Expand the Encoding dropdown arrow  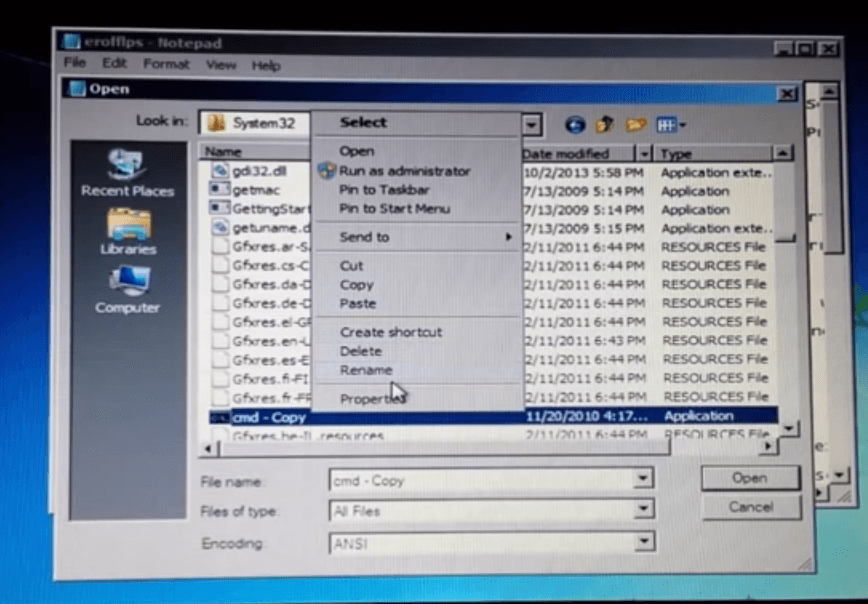(x=644, y=541)
